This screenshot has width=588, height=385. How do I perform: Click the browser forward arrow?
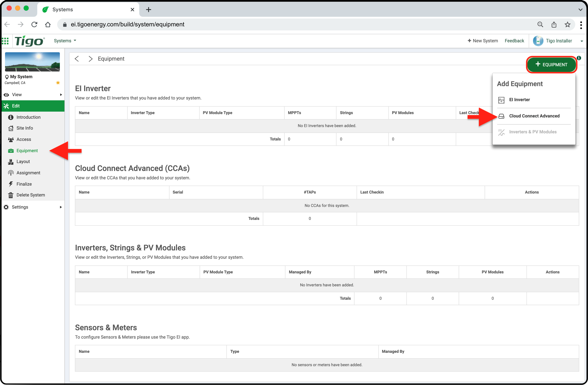coord(21,24)
